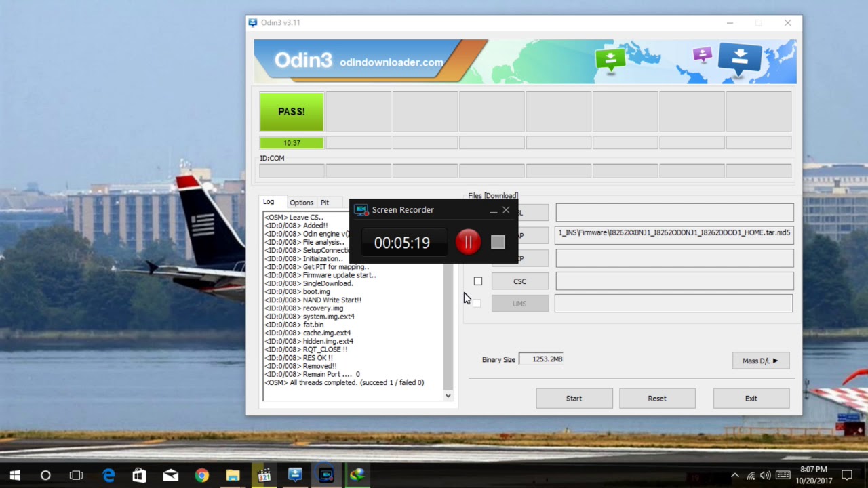The height and width of the screenshot is (488, 868).
Task: Click the Exit button
Action: [x=751, y=399]
